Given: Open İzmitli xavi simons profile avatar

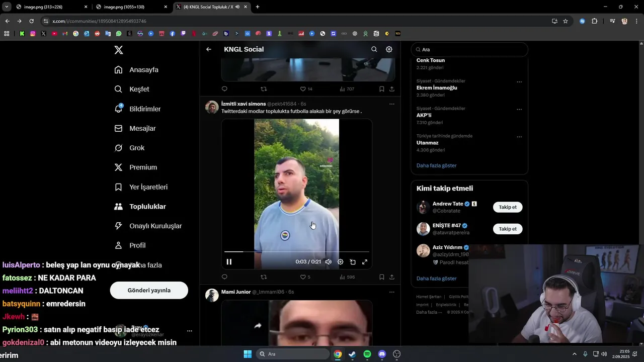Looking at the screenshot, I should (x=212, y=107).
